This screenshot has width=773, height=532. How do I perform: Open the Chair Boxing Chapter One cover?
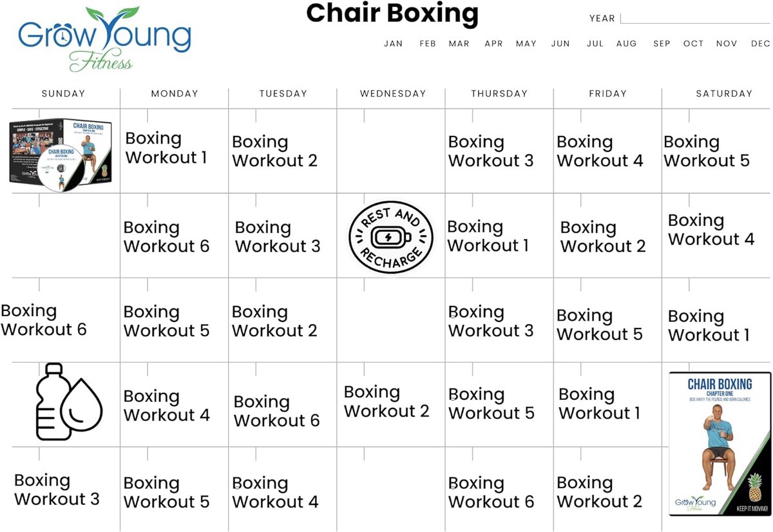[719, 444]
